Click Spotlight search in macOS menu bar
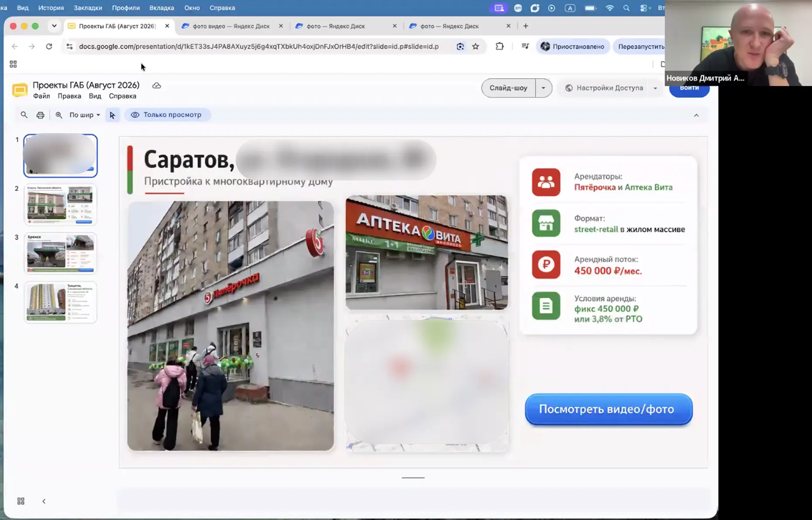This screenshot has width=812, height=520. pos(626,8)
